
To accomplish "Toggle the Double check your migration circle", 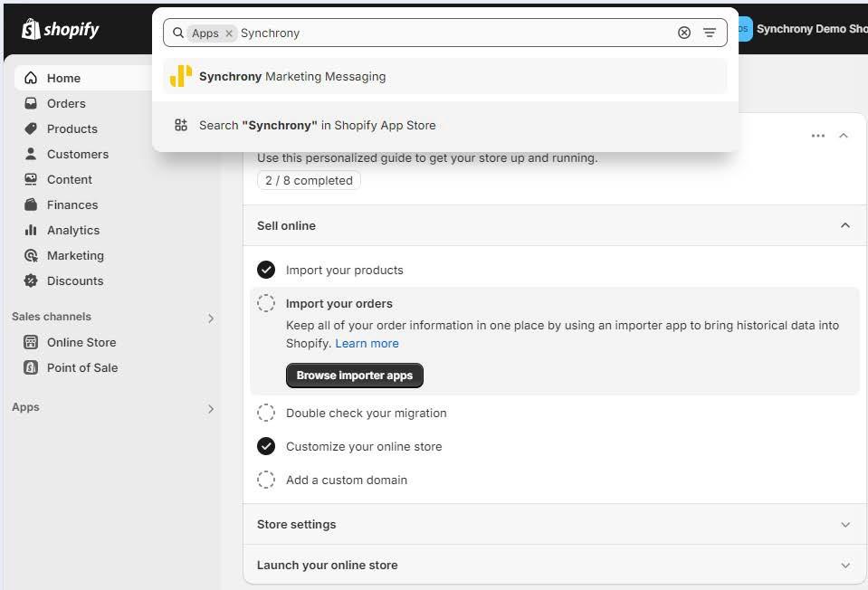I will [266, 413].
